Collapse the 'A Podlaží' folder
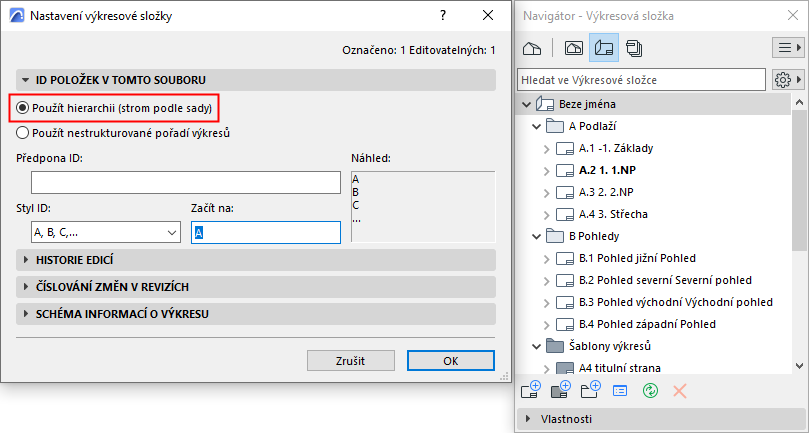The image size is (809, 433). 530,126
